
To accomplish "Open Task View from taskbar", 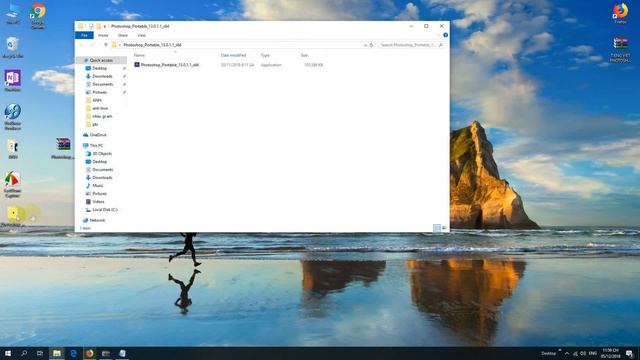I will click(40, 353).
